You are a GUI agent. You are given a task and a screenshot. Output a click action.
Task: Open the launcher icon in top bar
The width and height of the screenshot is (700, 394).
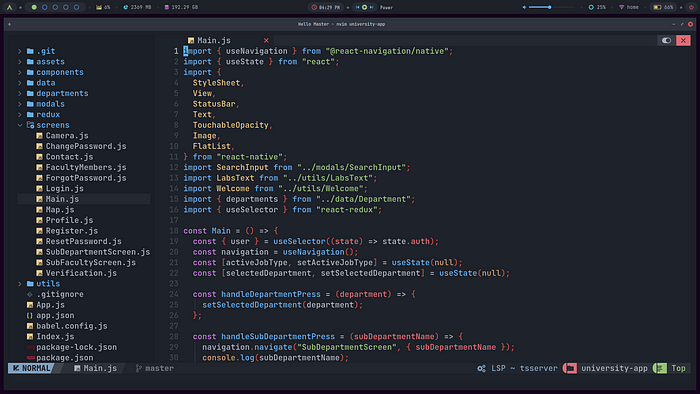tap(9, 8)
